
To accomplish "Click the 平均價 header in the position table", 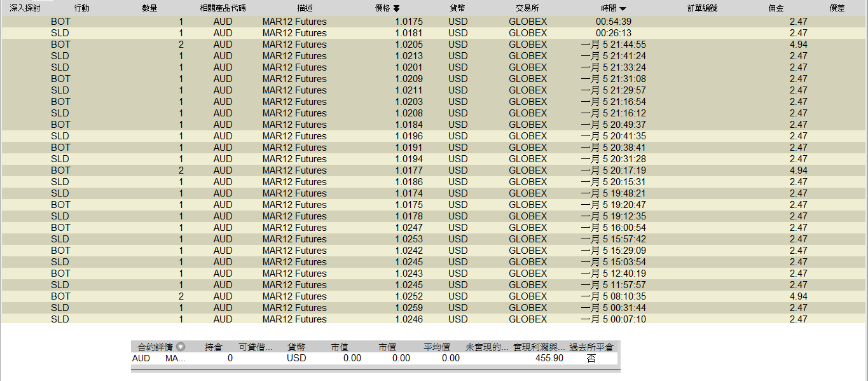I will click(437, 347).
